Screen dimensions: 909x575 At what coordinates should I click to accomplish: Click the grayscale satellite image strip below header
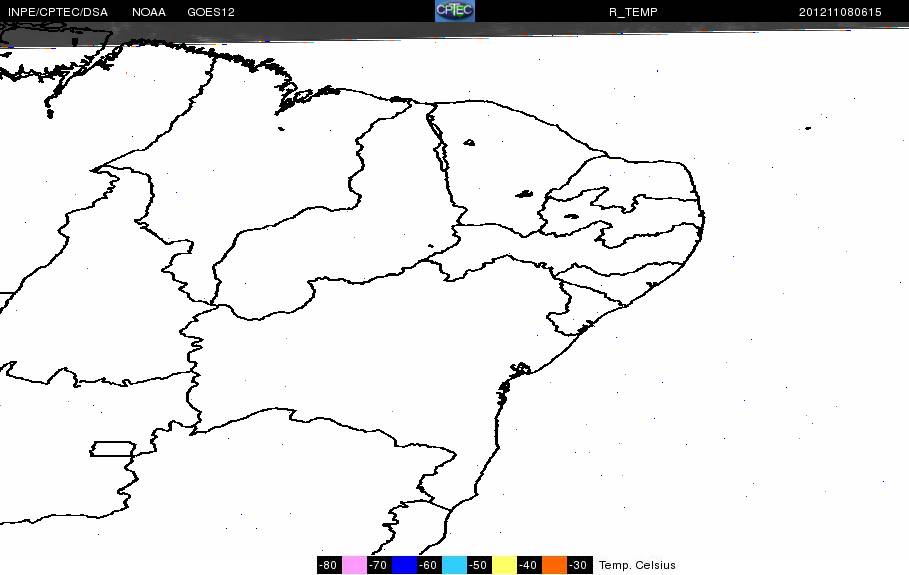coord(300,31)
